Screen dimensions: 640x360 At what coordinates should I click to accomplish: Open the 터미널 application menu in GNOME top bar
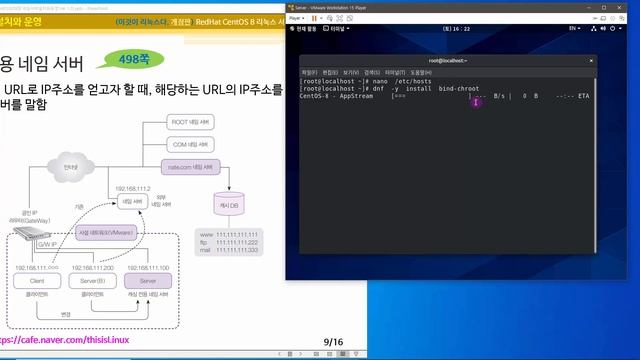[x=336, y=29]
